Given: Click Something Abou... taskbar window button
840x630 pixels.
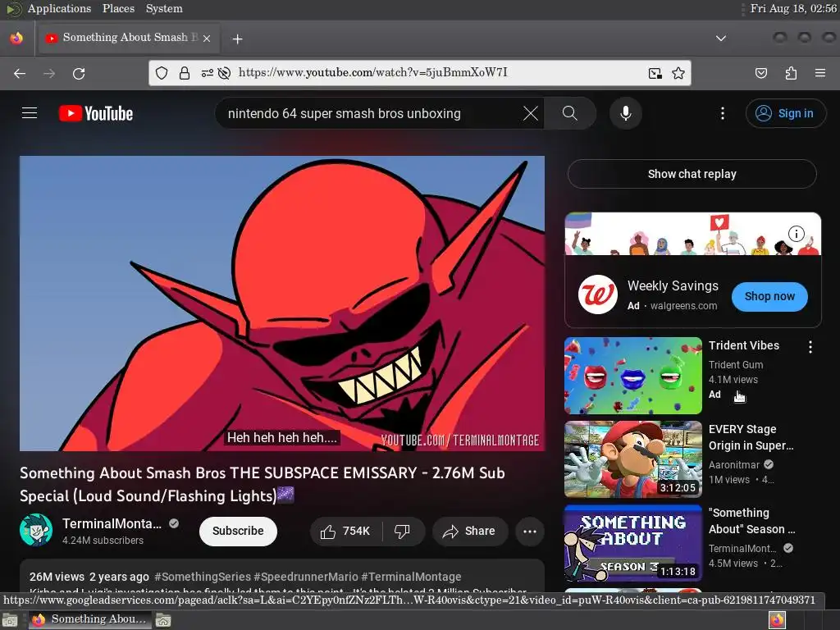Looking at the screenshot, I should pos(89,619).
